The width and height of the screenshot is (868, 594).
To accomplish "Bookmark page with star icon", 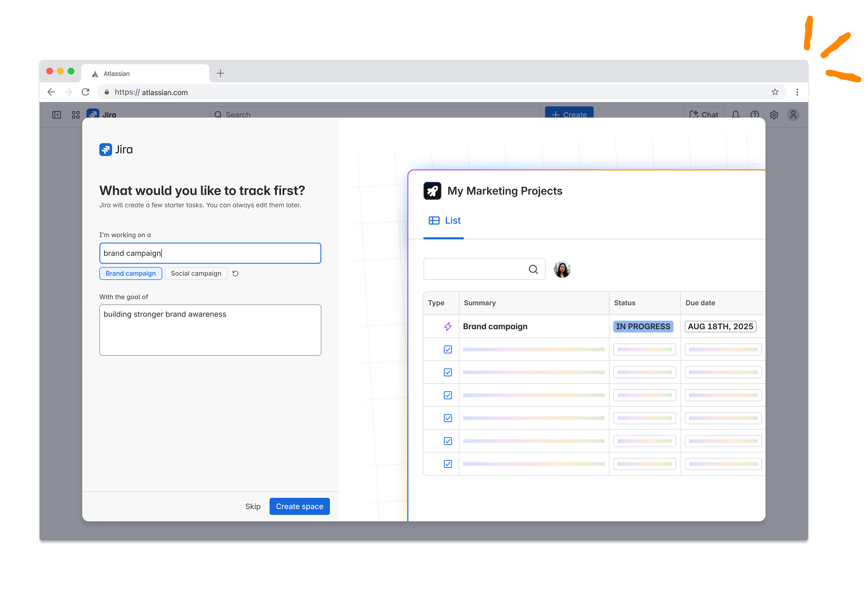I will pos(775,92).
